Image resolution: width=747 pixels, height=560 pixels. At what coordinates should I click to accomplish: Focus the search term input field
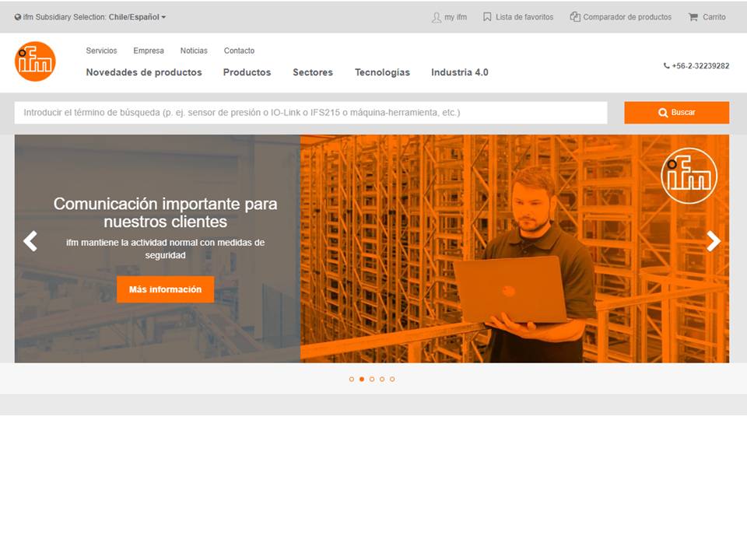(310, 113)
